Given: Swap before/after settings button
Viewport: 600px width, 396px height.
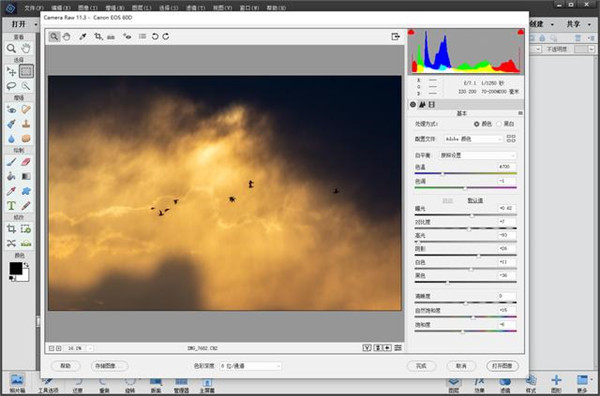Looking at the screenshot, I should point(378,348).
